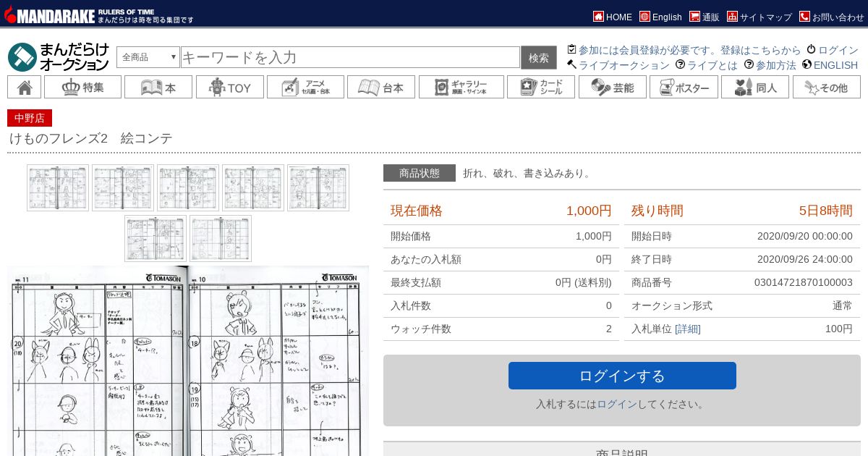Open the TOY category tab
868x456 pixels.
[230, 87]
